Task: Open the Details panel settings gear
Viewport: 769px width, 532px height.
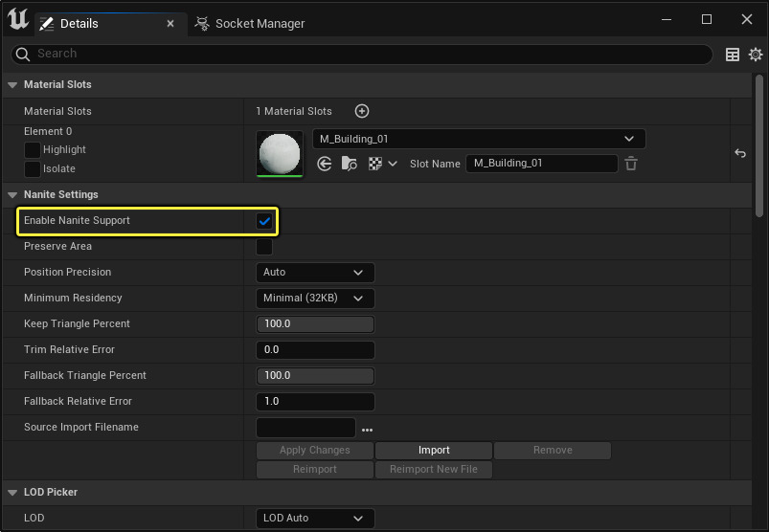Action: point(756,55)
